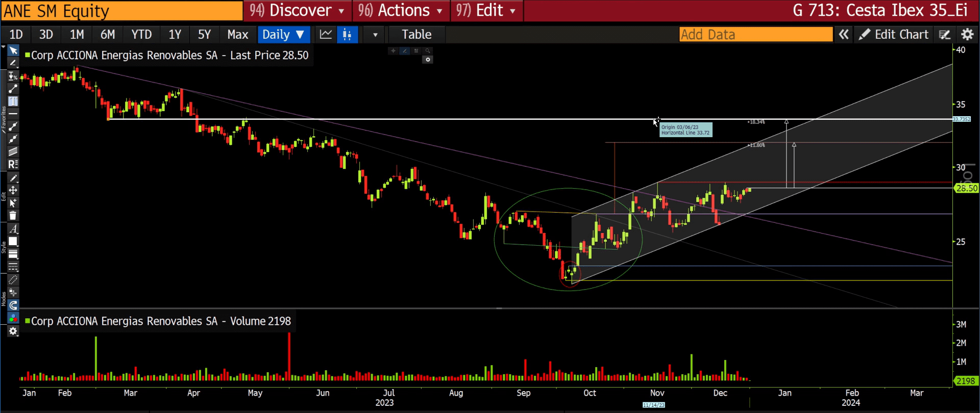
Task: Click the ACCIONA Volume legend label
Action: tap(158, 321)
